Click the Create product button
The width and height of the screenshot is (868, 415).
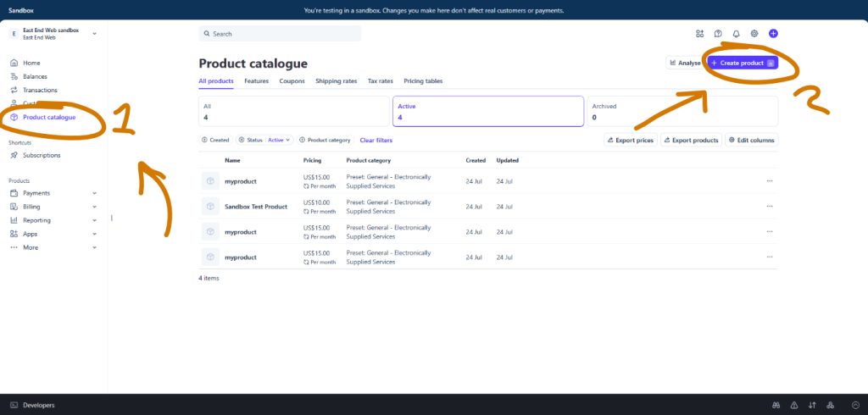pos(743,63)
